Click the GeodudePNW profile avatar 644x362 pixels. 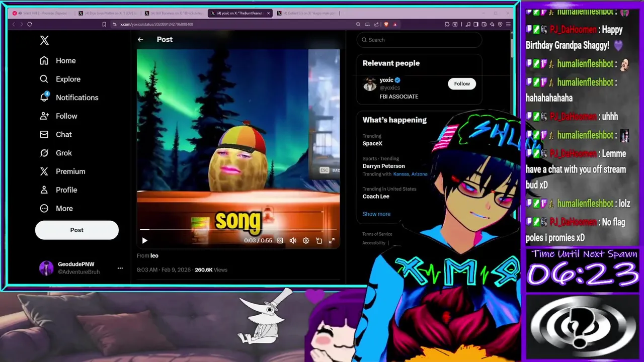(x=46, y=268)
